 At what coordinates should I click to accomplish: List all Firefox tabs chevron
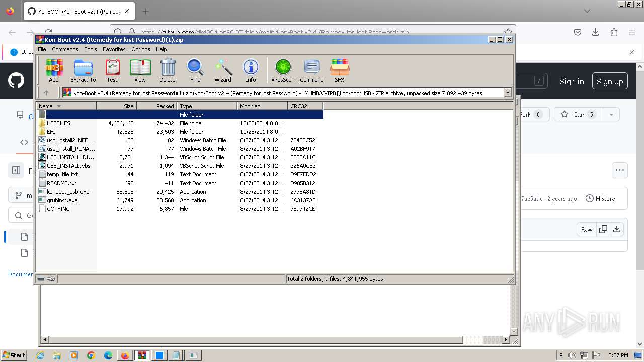coord(587,11)
